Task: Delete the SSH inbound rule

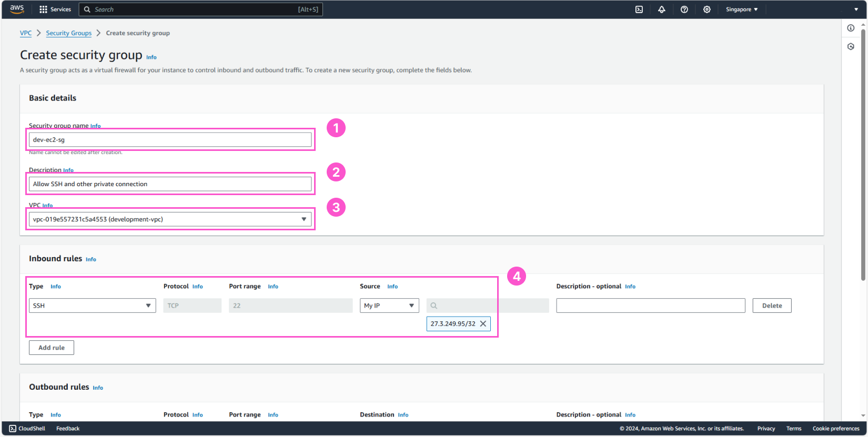Action: (772, 306)
